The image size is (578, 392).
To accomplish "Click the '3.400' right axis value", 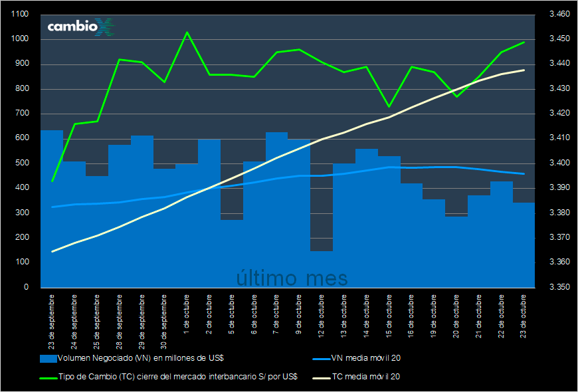I will click(x=559, y=163).
